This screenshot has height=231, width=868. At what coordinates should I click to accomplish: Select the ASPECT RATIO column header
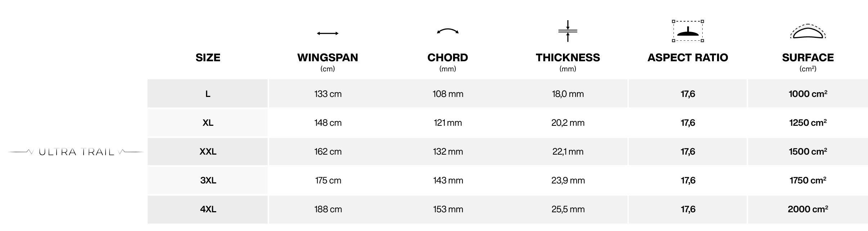pos(688,58)
